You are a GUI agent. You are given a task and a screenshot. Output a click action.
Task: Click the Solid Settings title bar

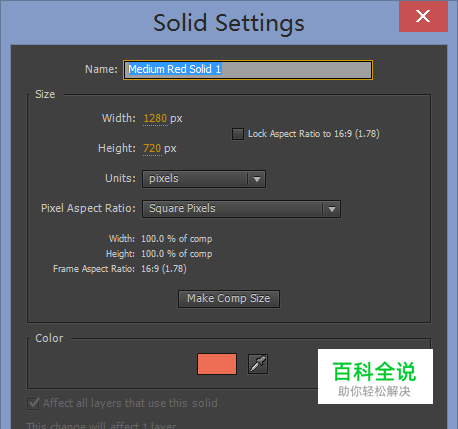(229, 22)
